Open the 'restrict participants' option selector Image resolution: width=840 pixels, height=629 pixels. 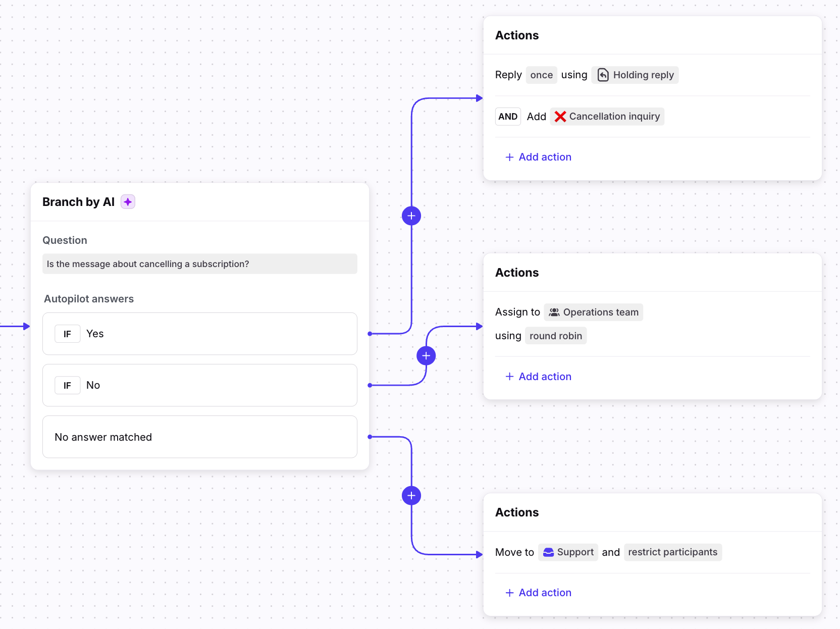pyautogui.click(x=672, y=552)
